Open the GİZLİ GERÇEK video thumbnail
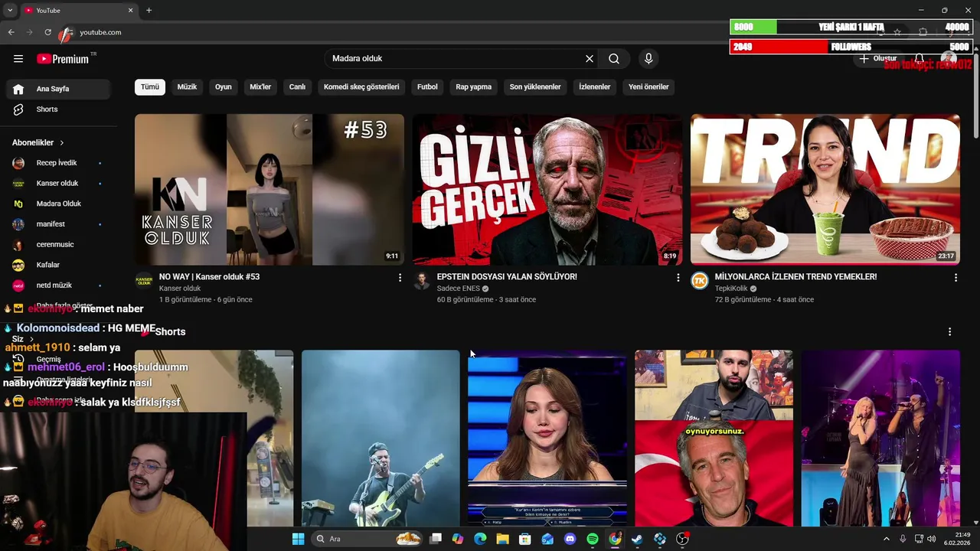Viewport: 980px width, 551px height. (x=547, y=190)
